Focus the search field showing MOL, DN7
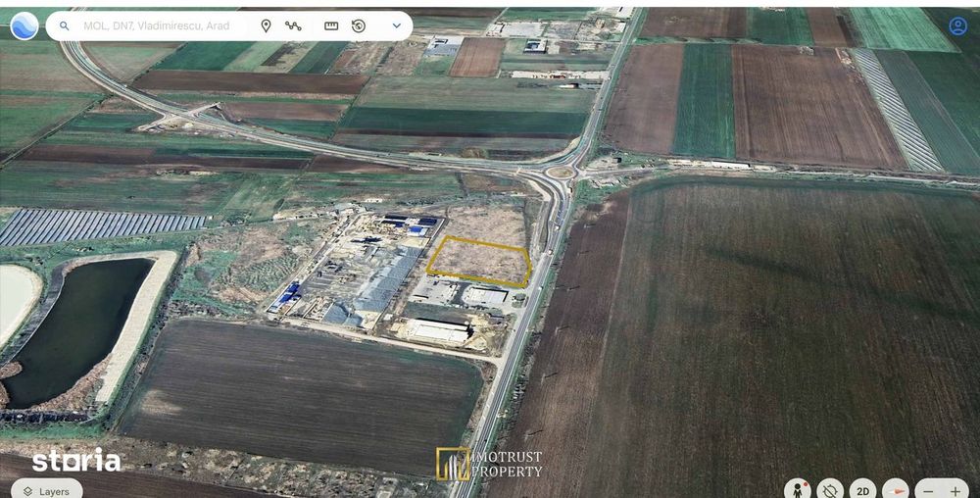Screen dimensions: 980x498 156,26
